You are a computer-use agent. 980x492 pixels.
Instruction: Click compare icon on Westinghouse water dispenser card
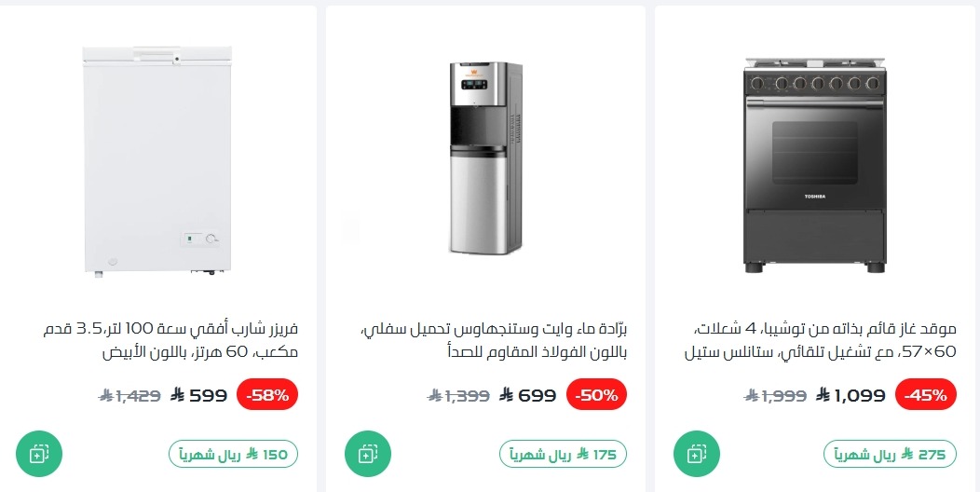coord(367,454)
